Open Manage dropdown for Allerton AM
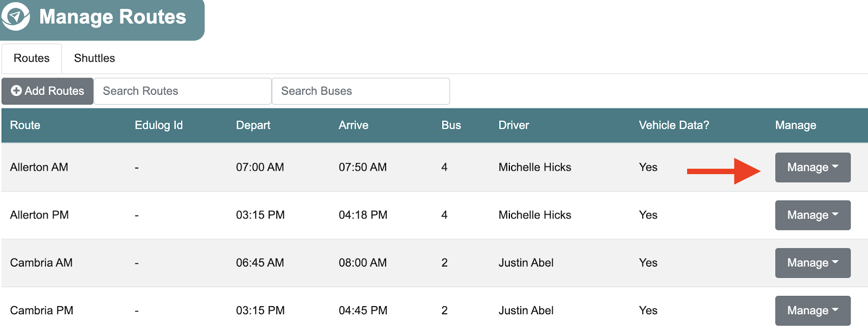The width and height of the screenshot is (868, 330). (x=812, y=167)
